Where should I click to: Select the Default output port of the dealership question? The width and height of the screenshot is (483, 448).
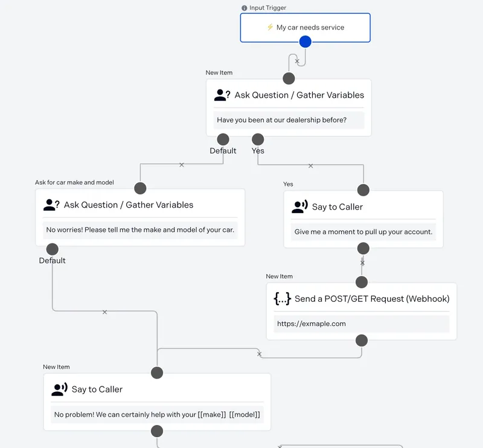click(223, 139)
